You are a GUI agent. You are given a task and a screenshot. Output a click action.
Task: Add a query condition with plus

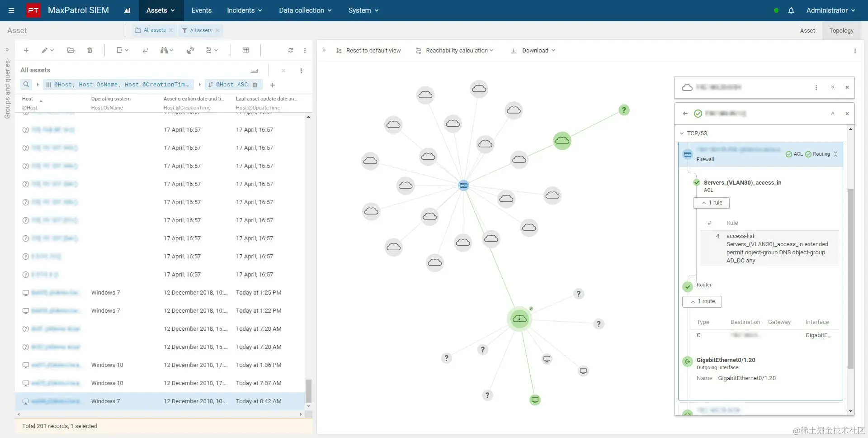coord(273,85)
